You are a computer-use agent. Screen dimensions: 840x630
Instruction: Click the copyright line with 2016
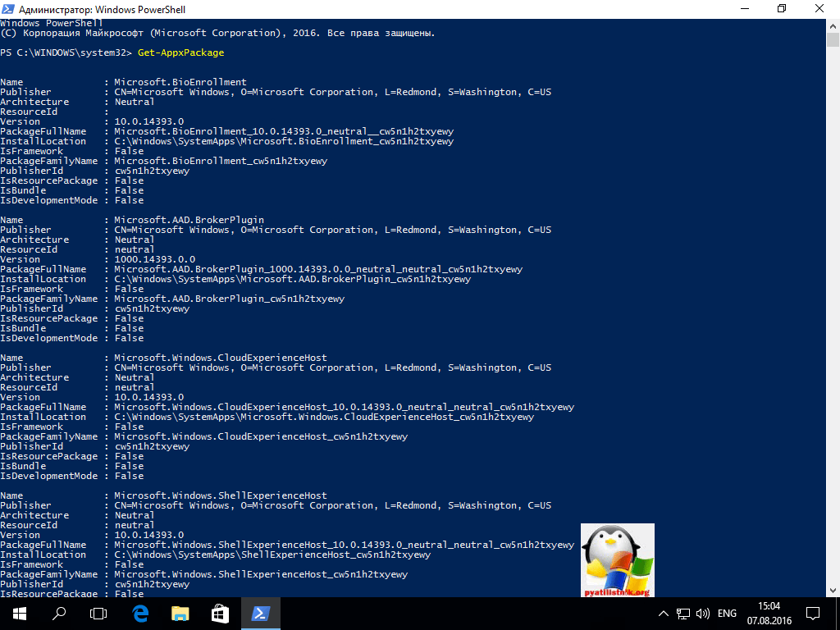pos(217,33)
